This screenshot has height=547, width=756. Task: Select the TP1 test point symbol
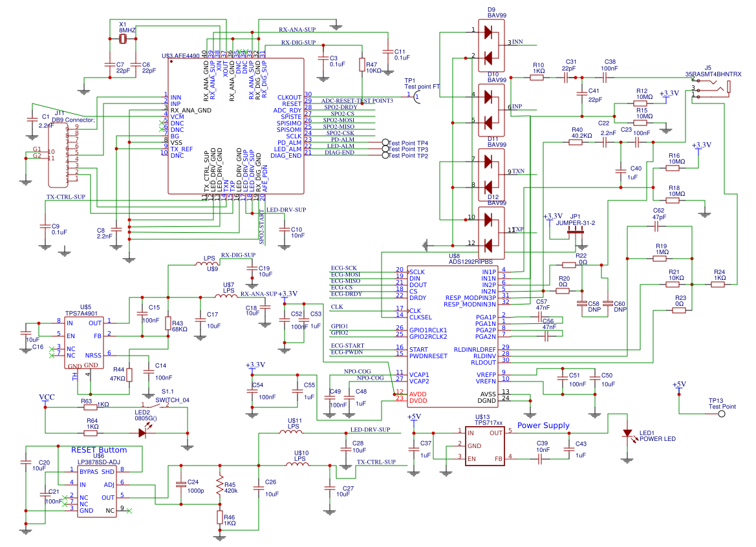click(416, 97)
